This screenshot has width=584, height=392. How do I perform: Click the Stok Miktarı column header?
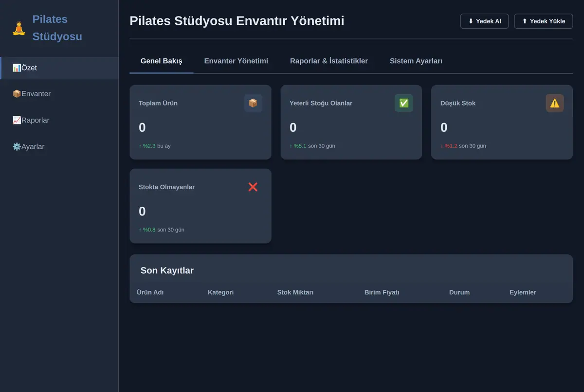[x=295, y=292]
